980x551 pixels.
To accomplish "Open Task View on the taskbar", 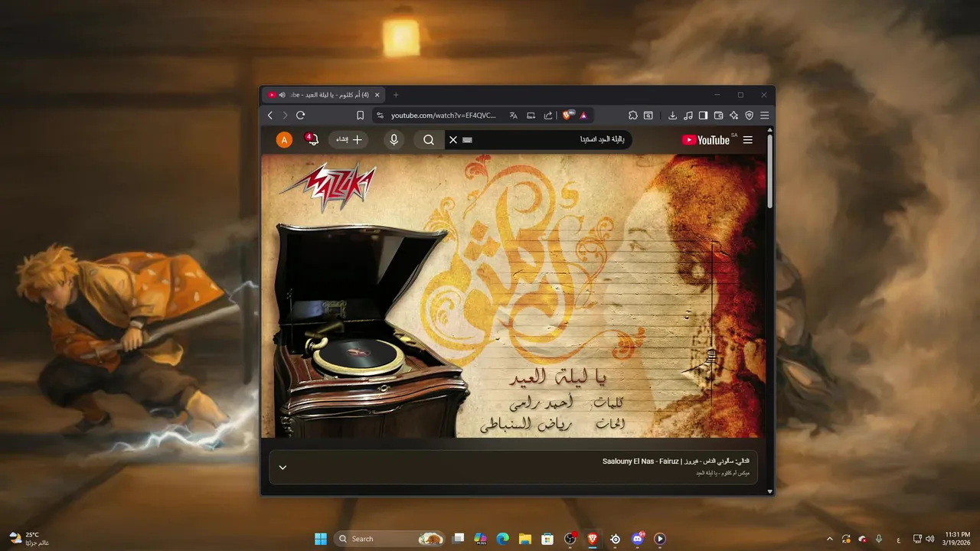I will tap(458, 539).
